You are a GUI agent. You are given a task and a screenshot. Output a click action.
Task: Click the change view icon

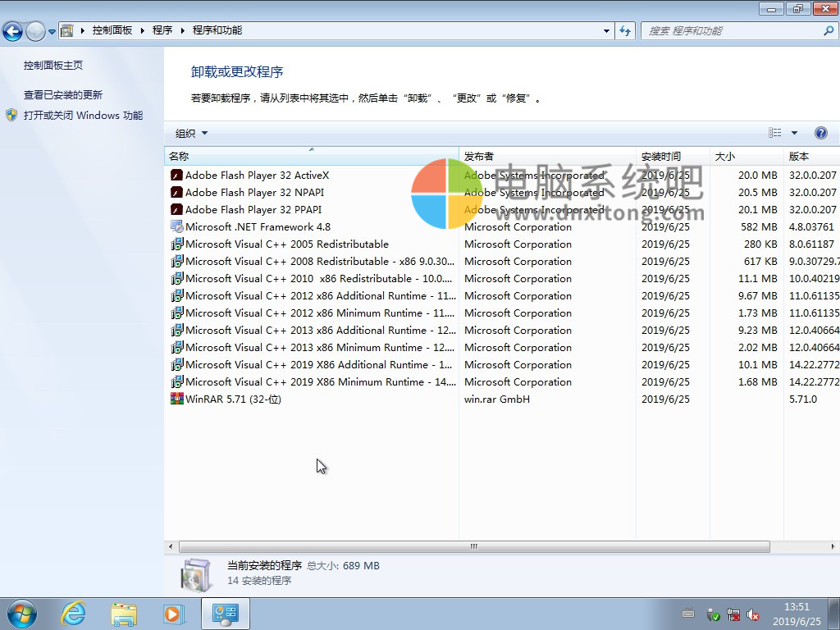coord(774,133)
